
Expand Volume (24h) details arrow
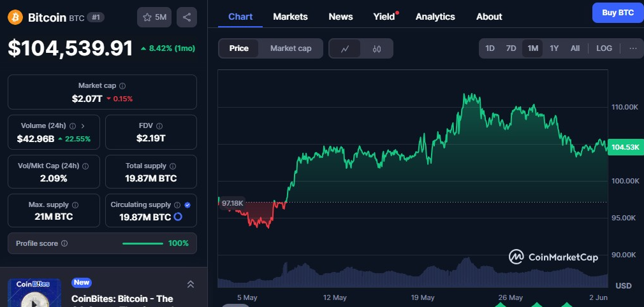(x=83, y=126)
